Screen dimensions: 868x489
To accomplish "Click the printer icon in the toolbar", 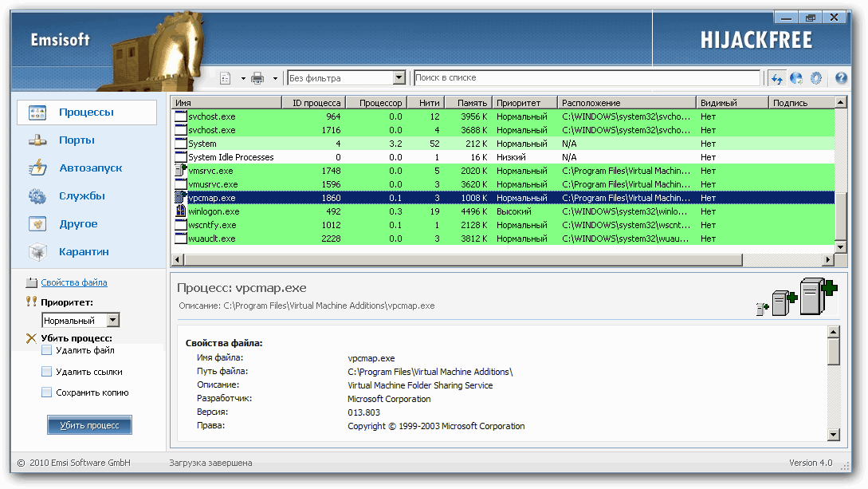I will coord(257,78).
